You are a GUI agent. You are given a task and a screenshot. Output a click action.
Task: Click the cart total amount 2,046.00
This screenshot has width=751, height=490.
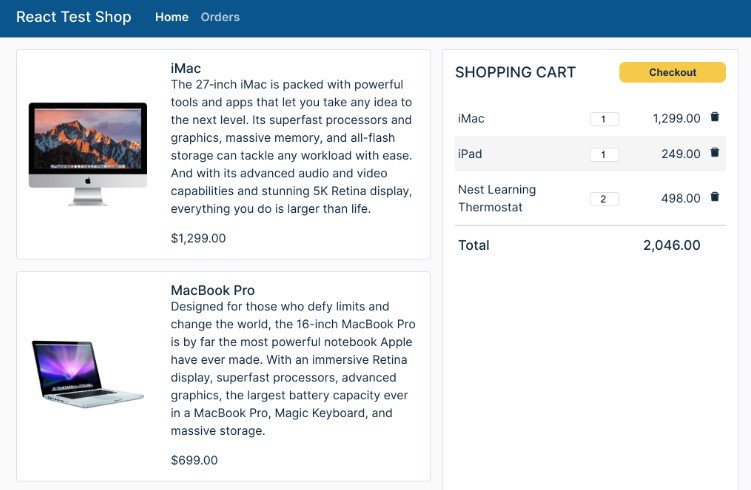(x=671, y=245)
